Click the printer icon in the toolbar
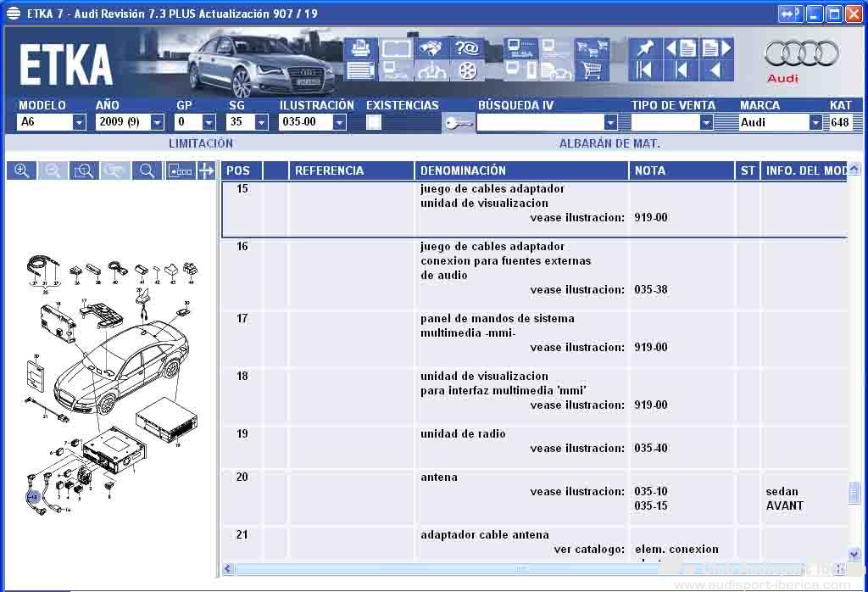Image resolution: width=868 pixels, height=592 pixels. pos(360,48)
